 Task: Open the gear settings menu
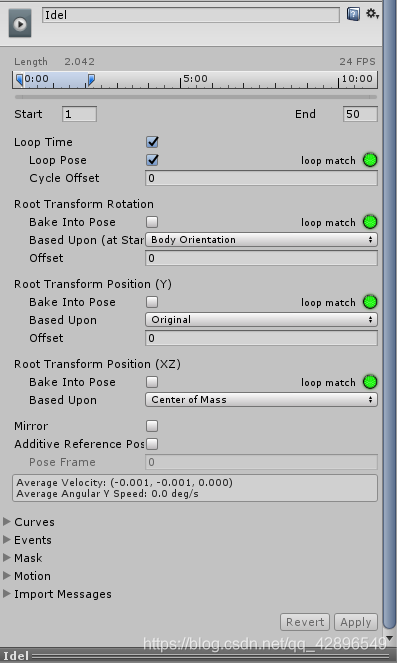[372, 14]
